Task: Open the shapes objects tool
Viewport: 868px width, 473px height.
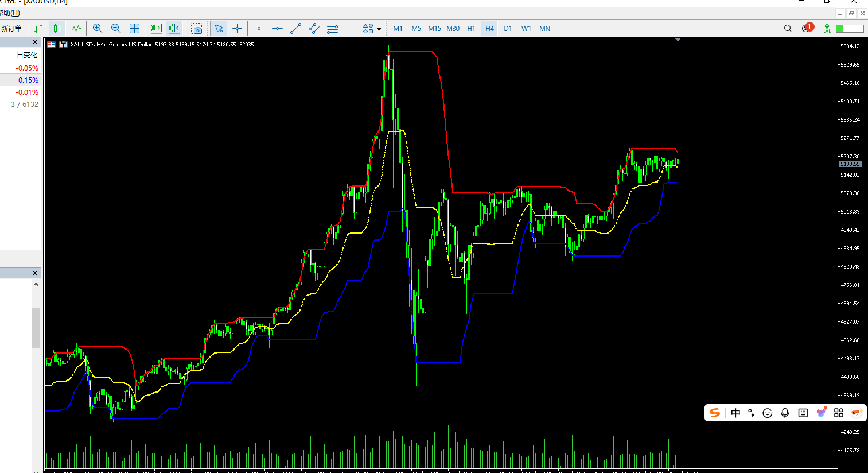Action: (x=368, y=28)
